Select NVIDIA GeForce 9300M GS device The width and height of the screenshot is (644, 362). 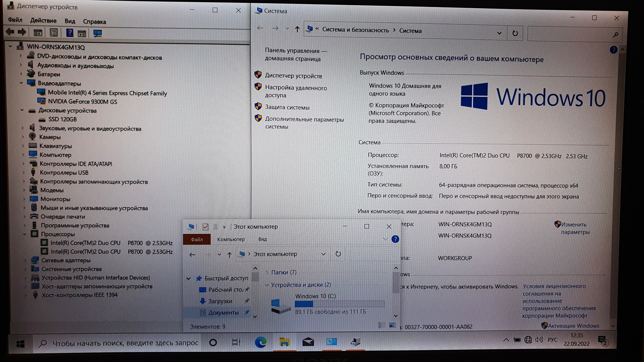(x=82, y=102)
